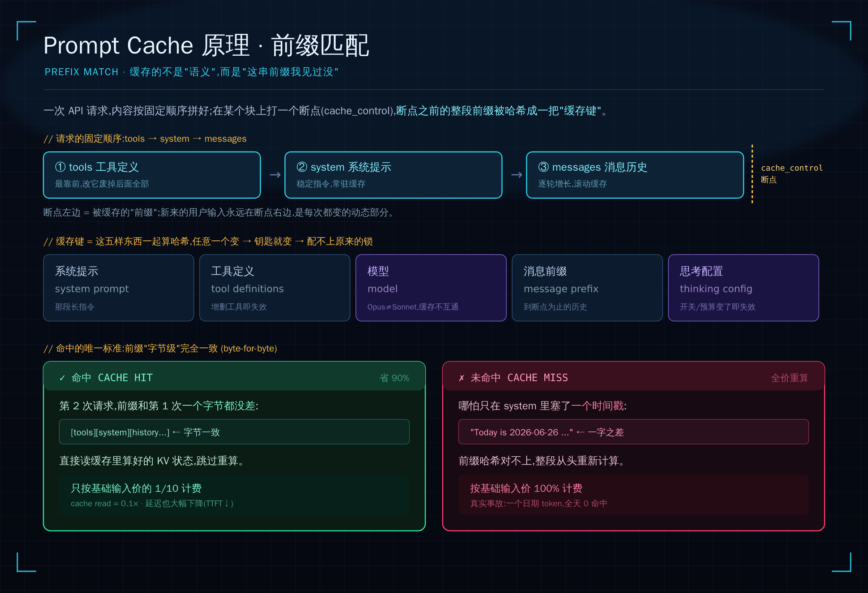868x593 pixels.
Task: Click the '全价重算' badge
Action: (790, 378)
